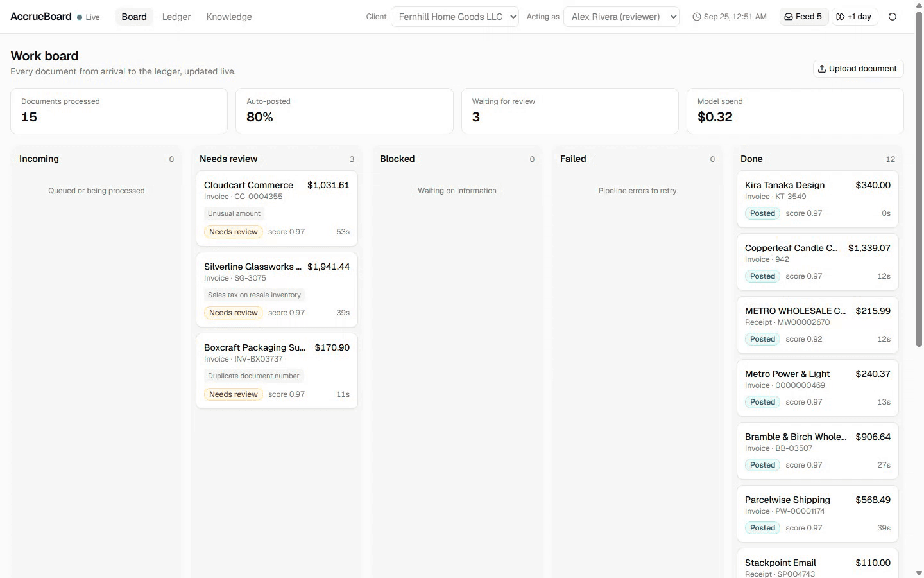Switch to the Board tab

[x=134, y=17]
